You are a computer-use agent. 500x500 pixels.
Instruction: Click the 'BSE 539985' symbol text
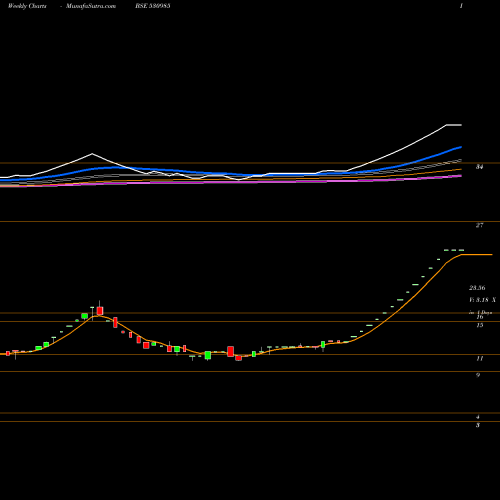pos(153,6)
